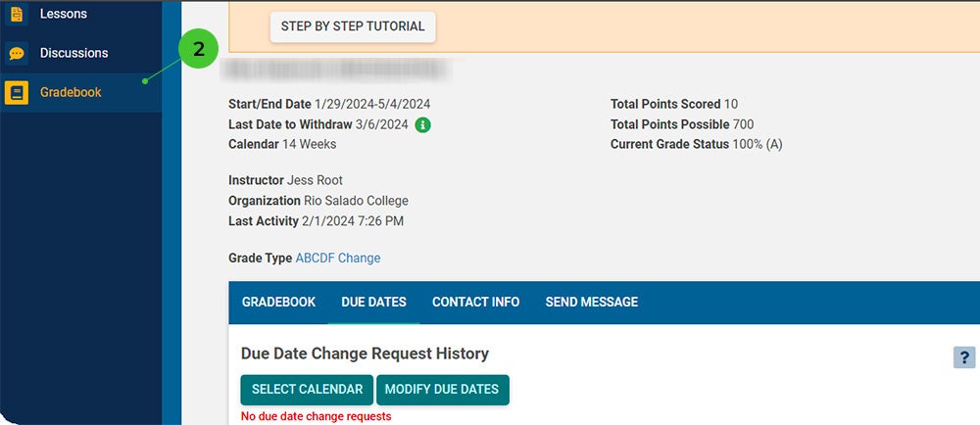Click the Lessons document icon in sidebar
This screenshot has width=980, height=425.
point(17,14)
